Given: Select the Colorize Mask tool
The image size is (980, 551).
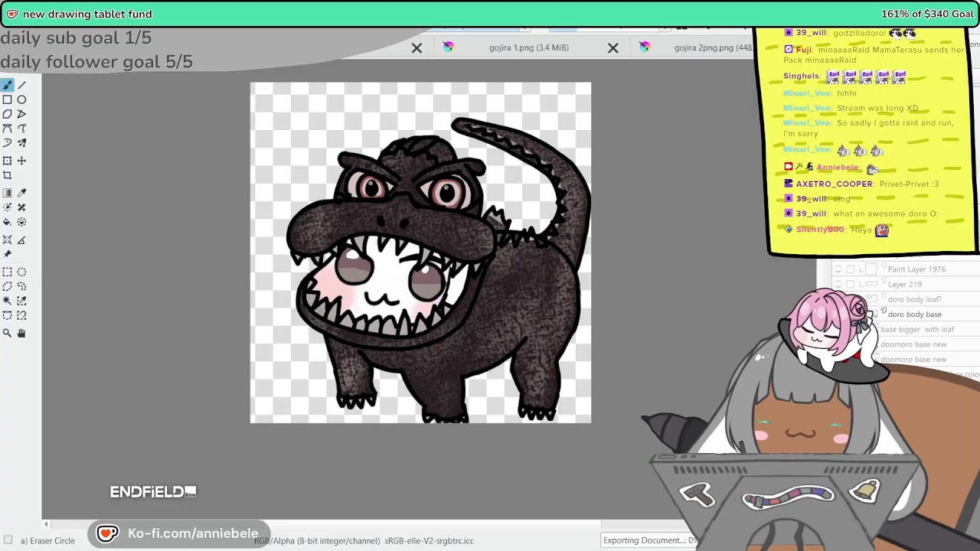Looking at the screenshot, I should click(7, 207).
